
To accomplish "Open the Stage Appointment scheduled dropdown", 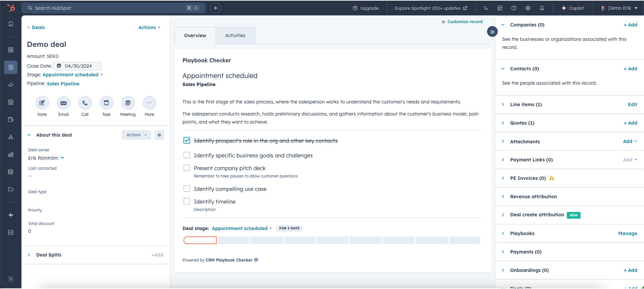I will [73, 75].
